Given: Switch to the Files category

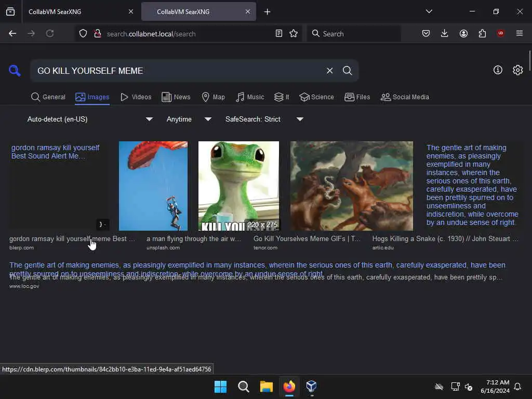Looking at the screenshot, I should (x=357, y=97).
